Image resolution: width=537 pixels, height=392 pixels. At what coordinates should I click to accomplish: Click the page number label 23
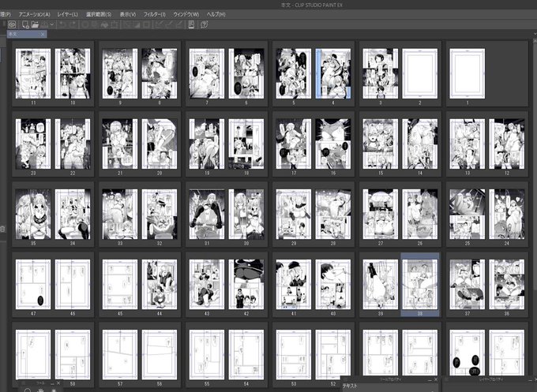(33, 173)
